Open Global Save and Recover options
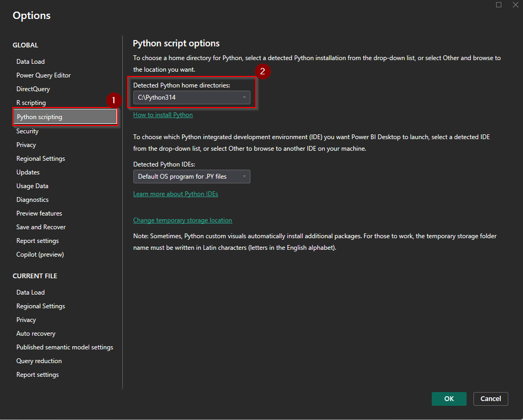Image resolution: width=523 pixels, height=420 pixels. click(x=41, y=227)
